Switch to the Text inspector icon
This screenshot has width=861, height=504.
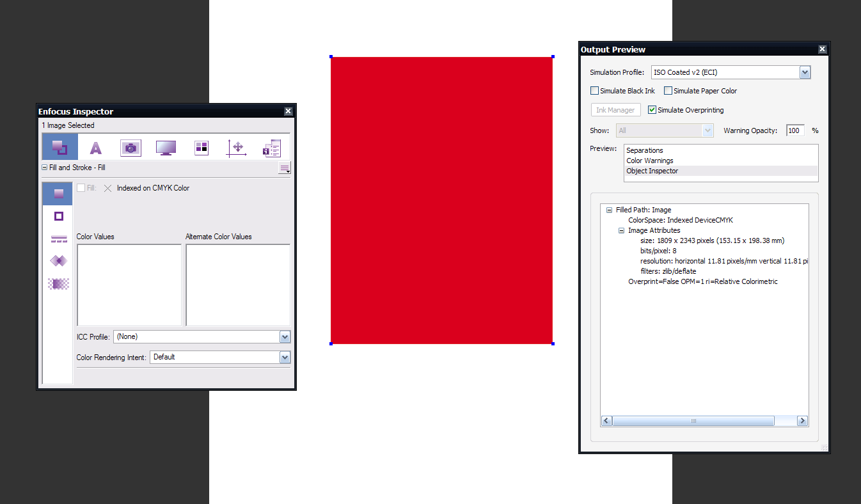coord(95,148)
